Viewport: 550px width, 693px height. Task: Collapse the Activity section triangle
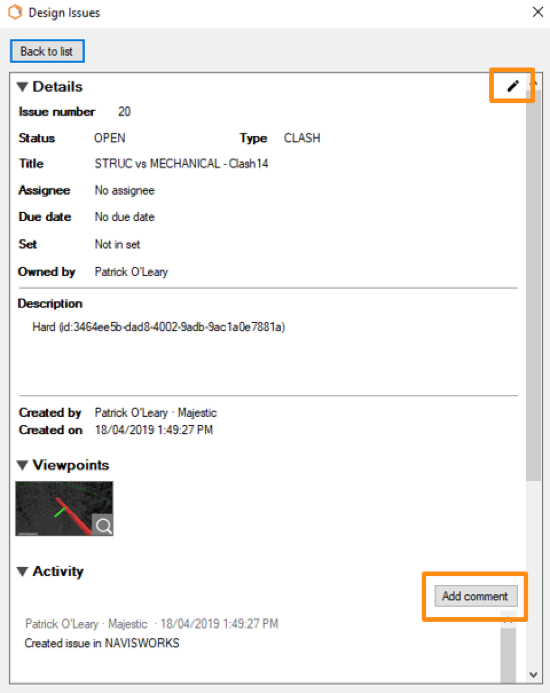pyautogui.click(x=23, y=571)
